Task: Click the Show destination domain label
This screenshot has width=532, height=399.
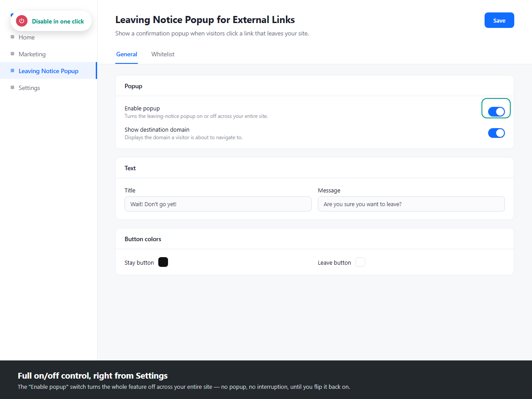Action: click(157, 129)
